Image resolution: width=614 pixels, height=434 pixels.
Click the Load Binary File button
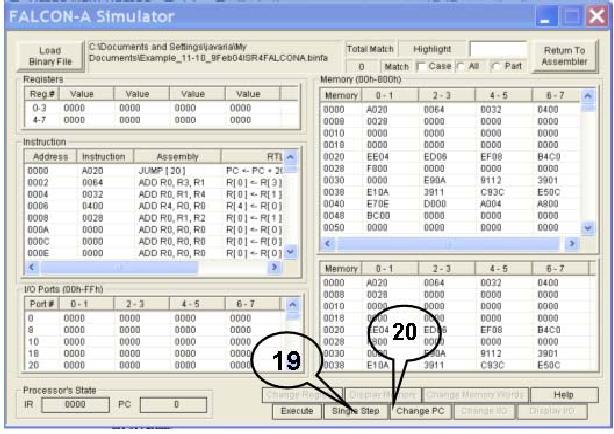pos(50,56)
